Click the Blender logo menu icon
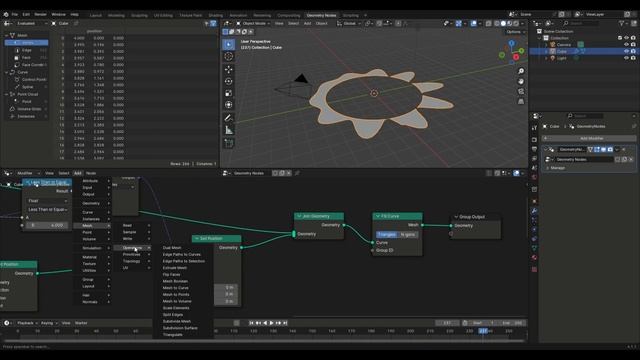This screenshot has height=360, width=640. pos(6,14)
